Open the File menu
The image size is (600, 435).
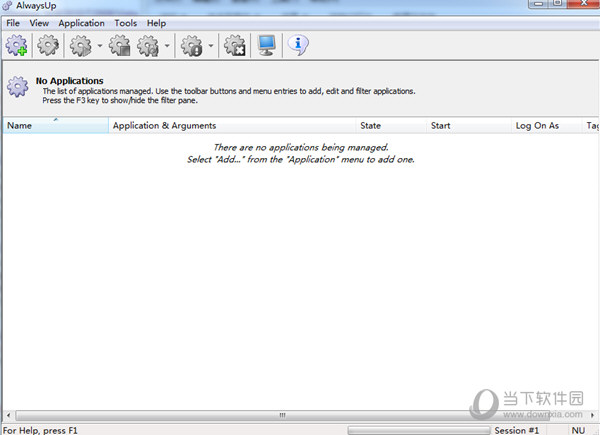pos(13,23)
